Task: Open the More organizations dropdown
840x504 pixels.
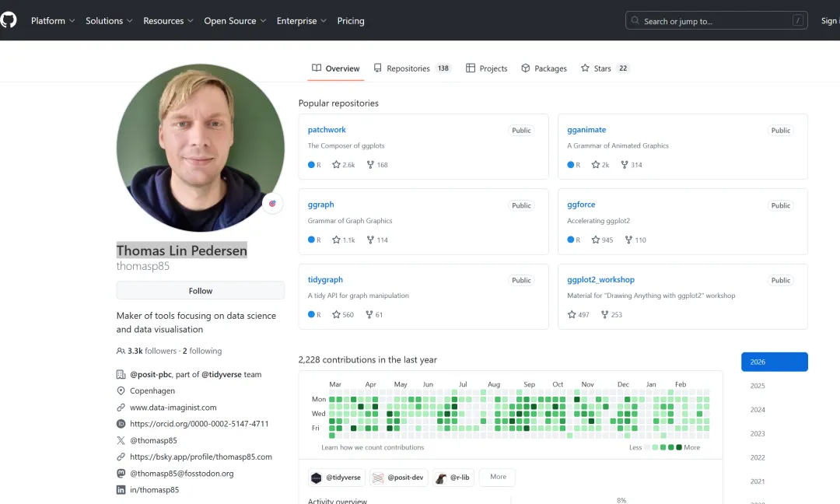Action: pyautogui.click(x=498, y=477)
